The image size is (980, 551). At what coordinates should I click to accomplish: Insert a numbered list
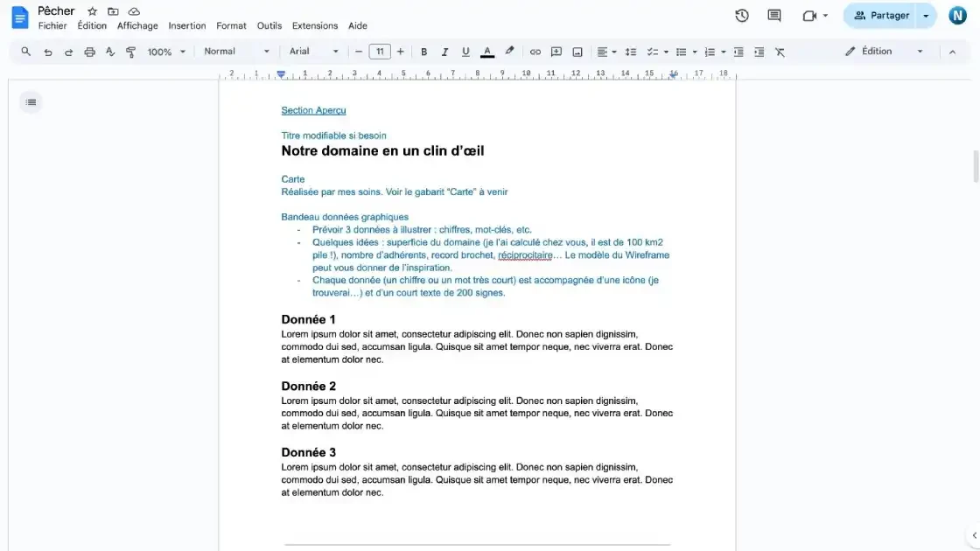pos(710,52)
